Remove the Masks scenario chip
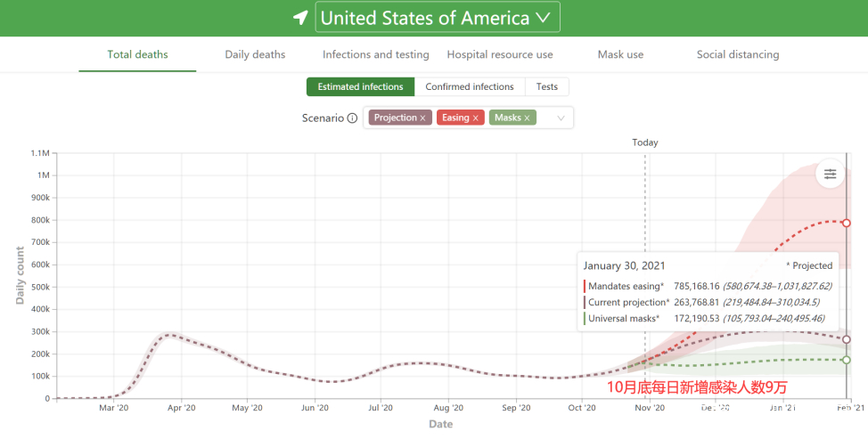The height and width of the screenshot is (439, 868). tap(528, 118)
